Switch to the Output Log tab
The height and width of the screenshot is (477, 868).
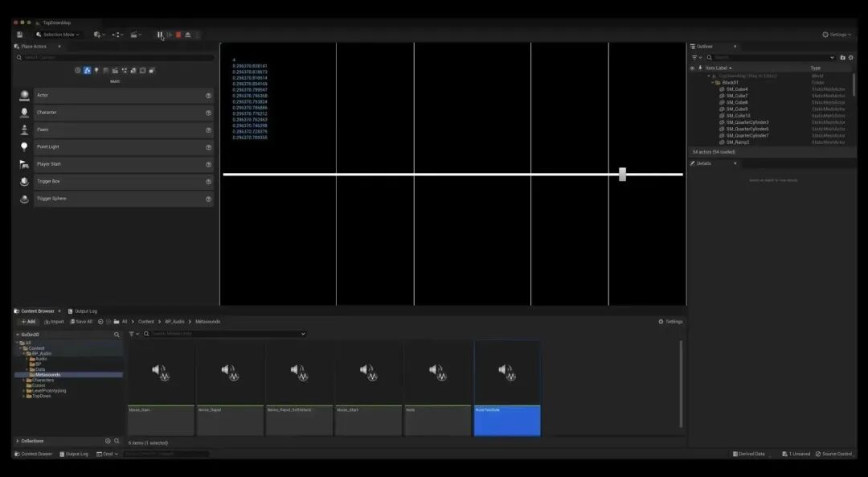tap(83, 311)
